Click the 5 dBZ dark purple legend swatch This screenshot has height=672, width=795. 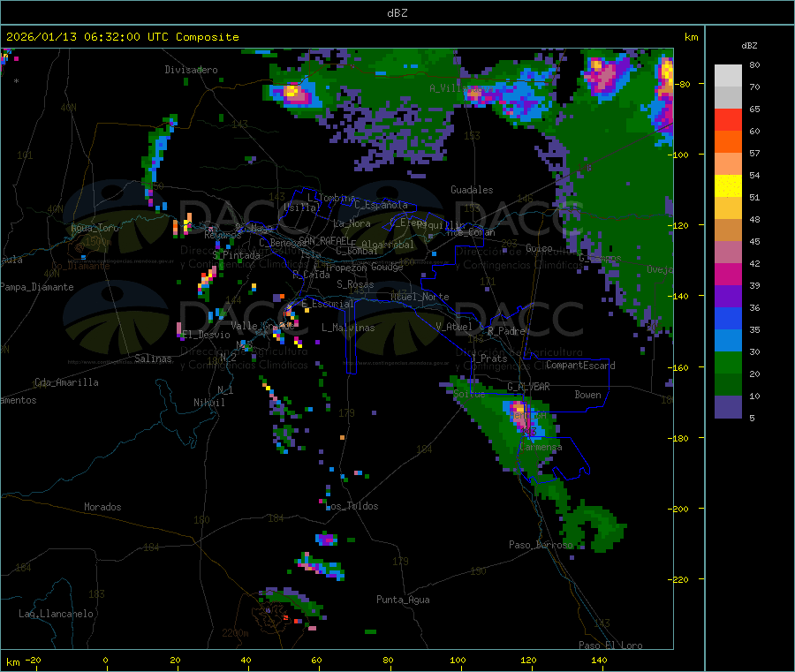coord(728,407)
